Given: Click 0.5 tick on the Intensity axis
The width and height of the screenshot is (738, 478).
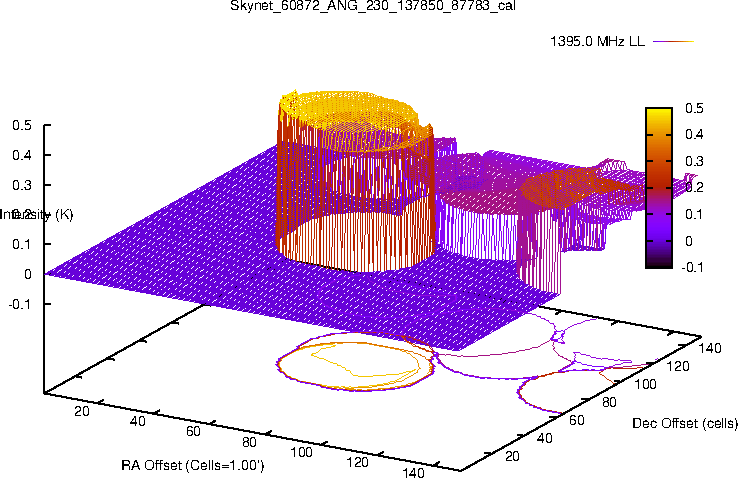Looking at the screenshot, I should pos(22,125).
